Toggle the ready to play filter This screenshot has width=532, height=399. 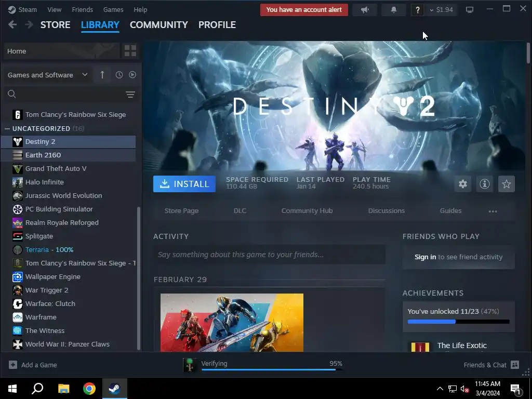(132, 75)
